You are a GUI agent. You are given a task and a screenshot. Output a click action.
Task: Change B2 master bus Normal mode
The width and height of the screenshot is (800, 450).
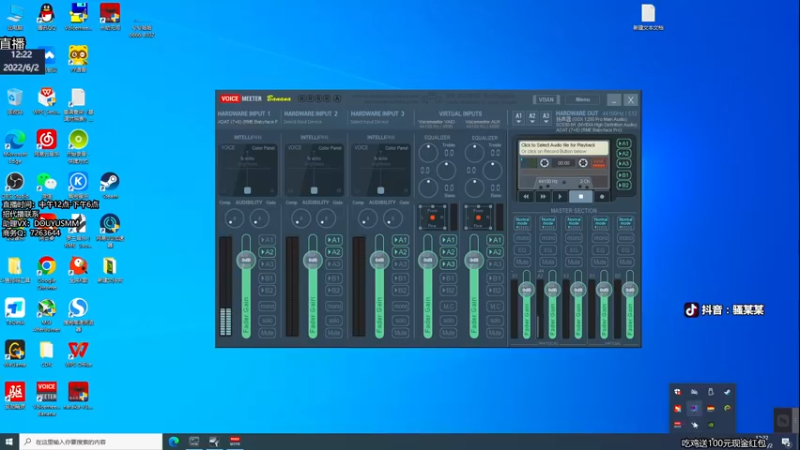[626, 223]
